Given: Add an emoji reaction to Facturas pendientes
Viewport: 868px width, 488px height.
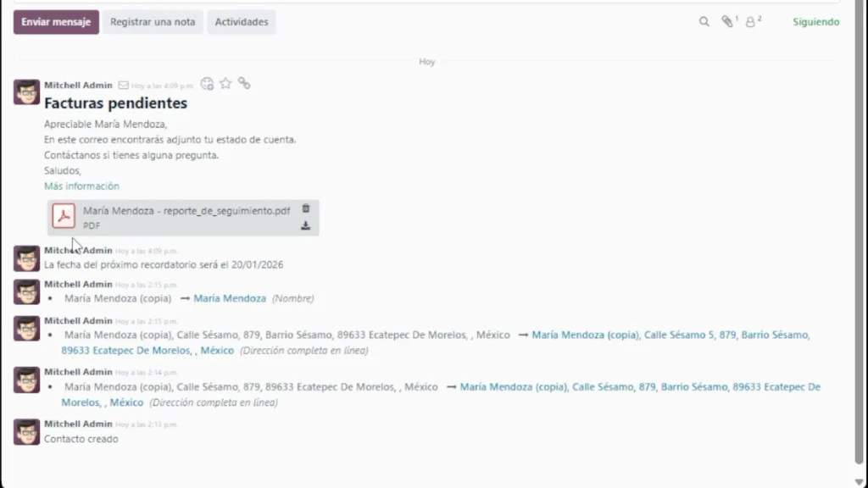Looking at the screenshot, I should coord(207,84).
